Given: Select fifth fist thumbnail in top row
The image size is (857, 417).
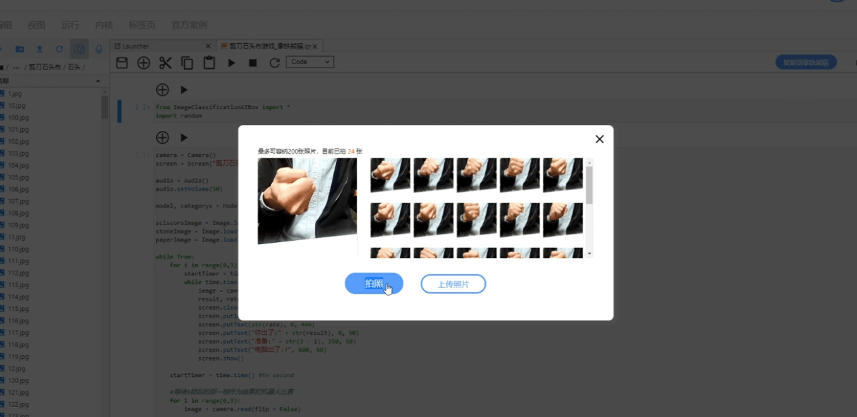Looking at the screenshot, I should [x=563, y=175].
